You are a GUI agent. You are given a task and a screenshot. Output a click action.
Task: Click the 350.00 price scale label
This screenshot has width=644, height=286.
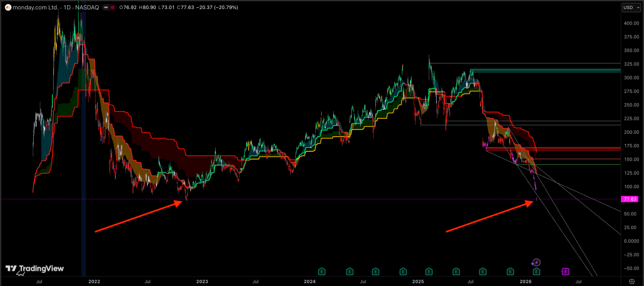631,50
